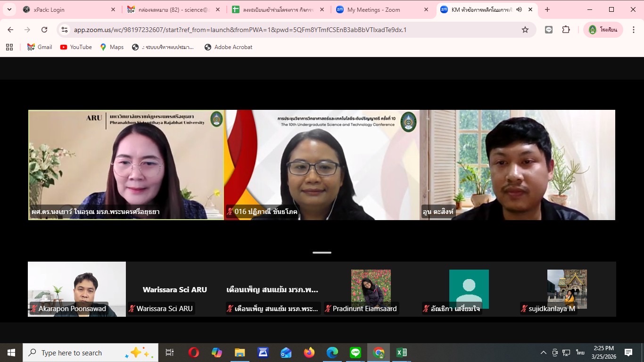This screenshot has width=644, height=362.
Task: Reload the Zoom meeting page
Action: click(x=44, y=30)
